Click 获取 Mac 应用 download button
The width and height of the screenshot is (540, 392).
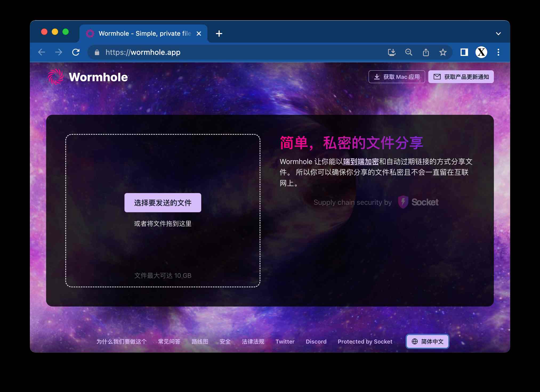(397, 77)
